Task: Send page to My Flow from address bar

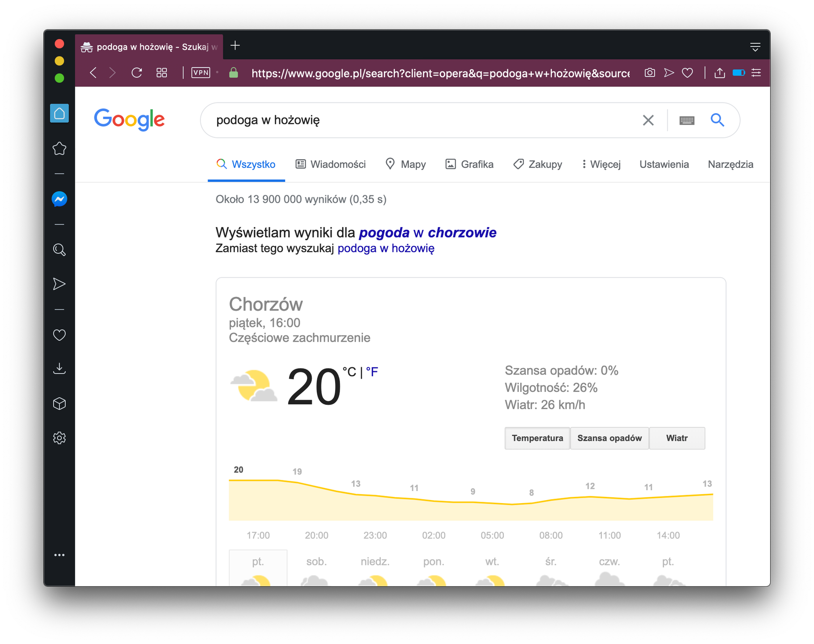Action: pos(669,72)
